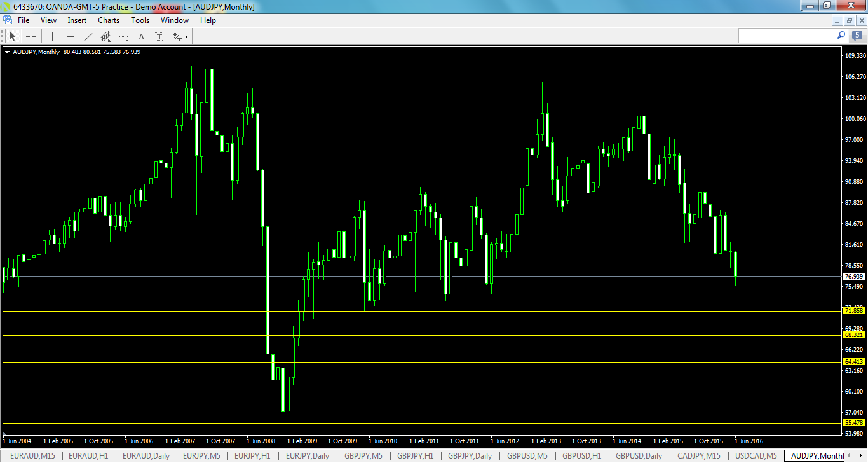Select the Horizontal Line drawing tool
The image size is (868, 463).
[x=71, y=36]
